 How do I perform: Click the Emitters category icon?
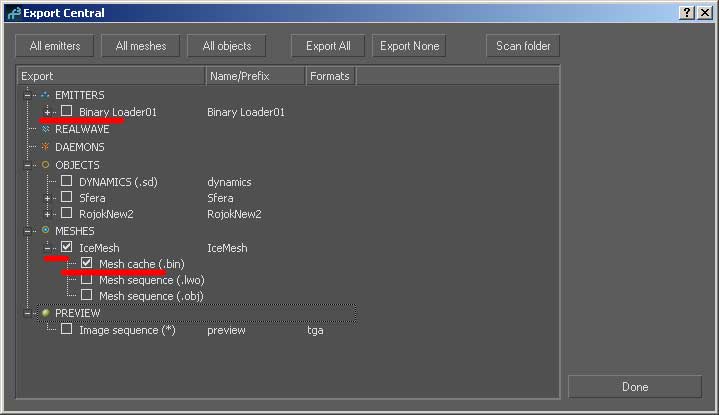click(45, 95)
